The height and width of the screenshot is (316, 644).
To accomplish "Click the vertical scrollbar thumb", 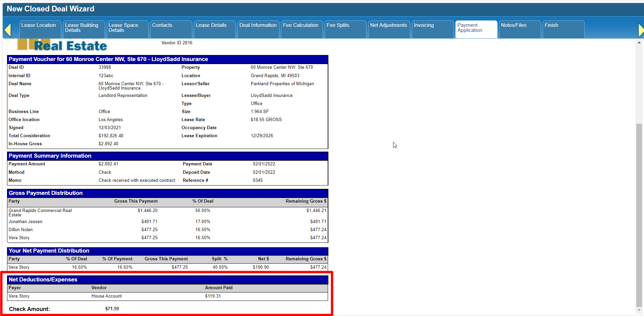I will (639, 215).
